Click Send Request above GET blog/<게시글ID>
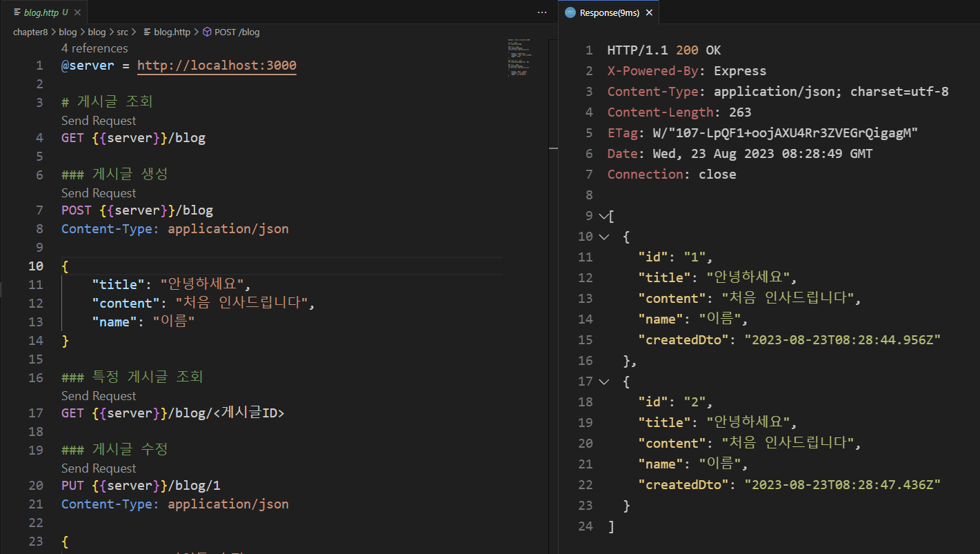The height and width of the screenshot is (554, 980). click(99, 396)
